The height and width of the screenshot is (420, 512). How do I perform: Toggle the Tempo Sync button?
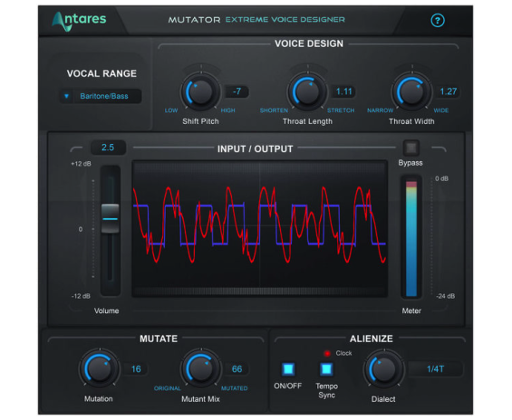(326, 369)
